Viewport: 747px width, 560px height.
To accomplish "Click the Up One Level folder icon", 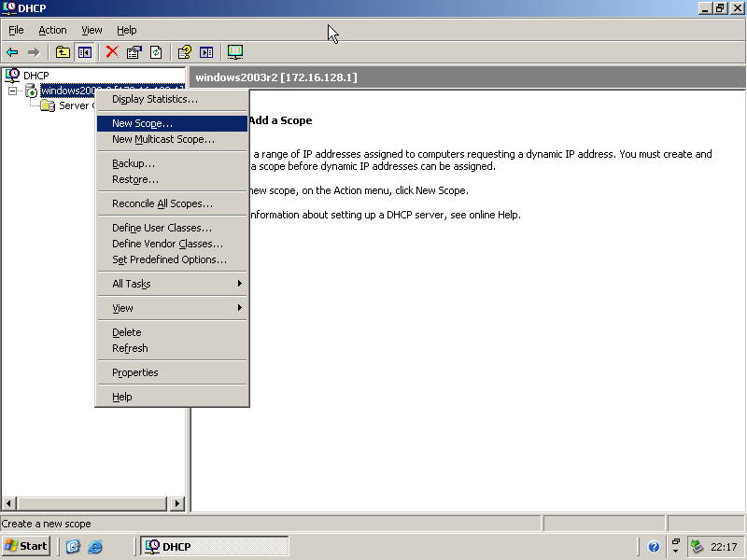I will (x=63, y=52).
